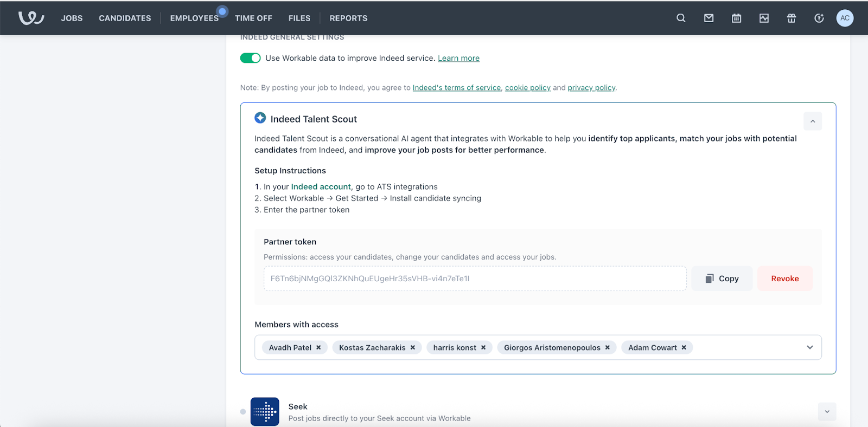
Task: Open the Jobs menu
Action: (72, 18)
